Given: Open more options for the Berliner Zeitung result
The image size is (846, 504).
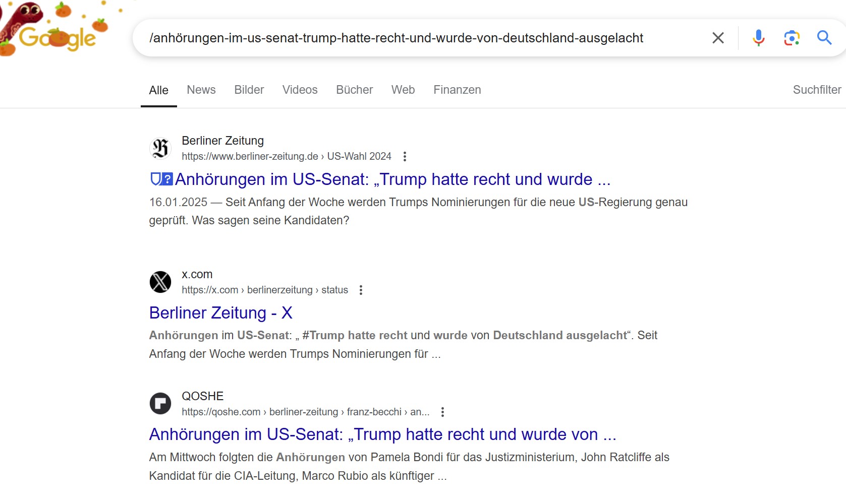Looking at the screenshot, I should [405, 156].
